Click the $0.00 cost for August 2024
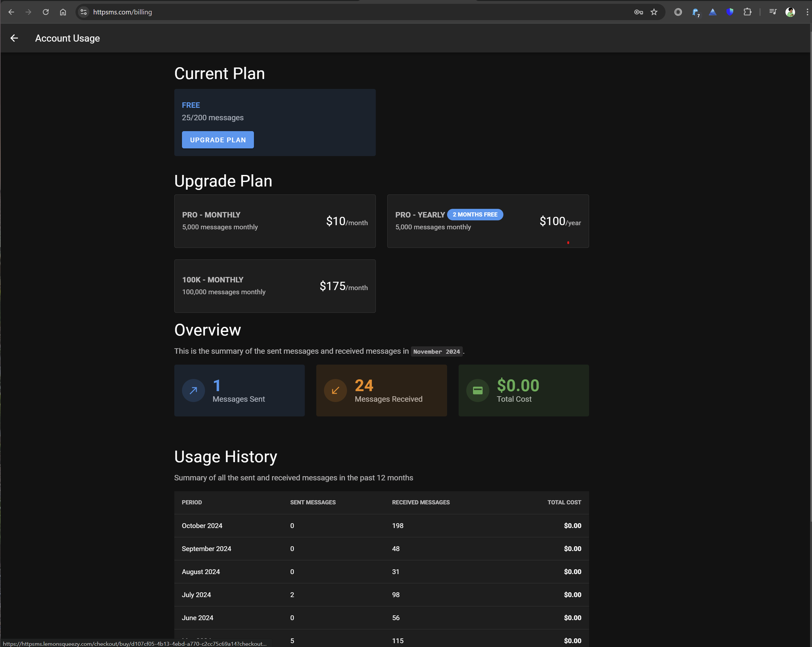The height and width of the screenshot is (647, 812). (572, 572)
